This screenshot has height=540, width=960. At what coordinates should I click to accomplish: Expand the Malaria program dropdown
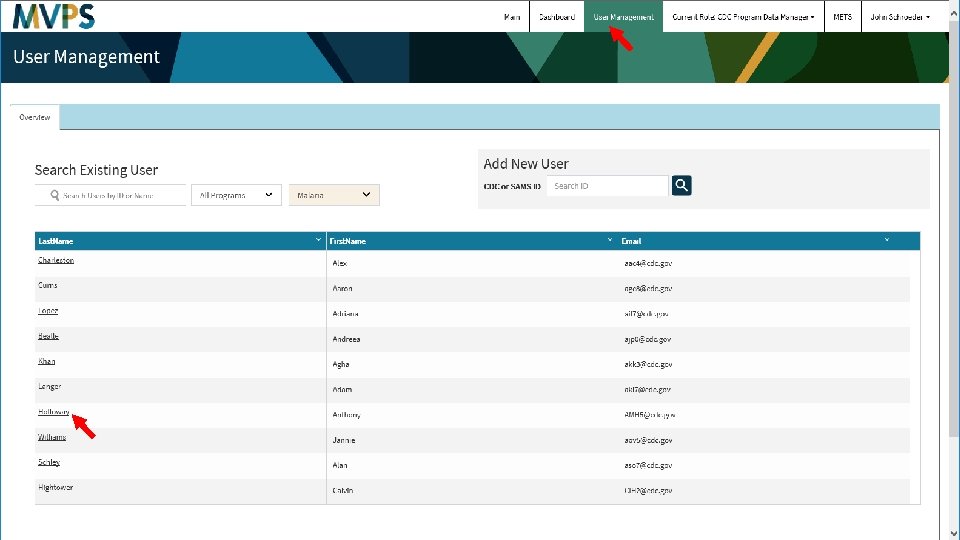(334, 195)
